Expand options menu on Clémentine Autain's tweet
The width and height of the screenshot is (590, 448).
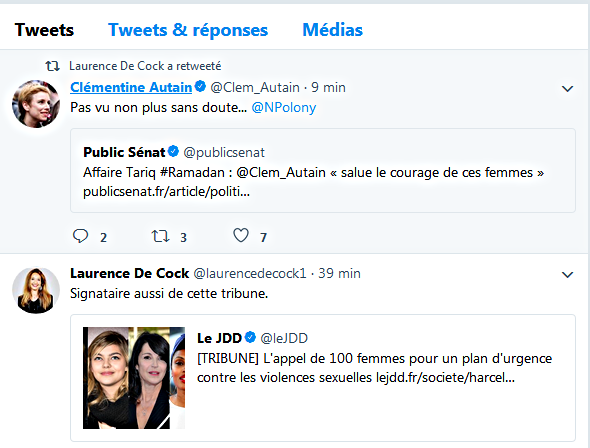(x=567, y=89)
